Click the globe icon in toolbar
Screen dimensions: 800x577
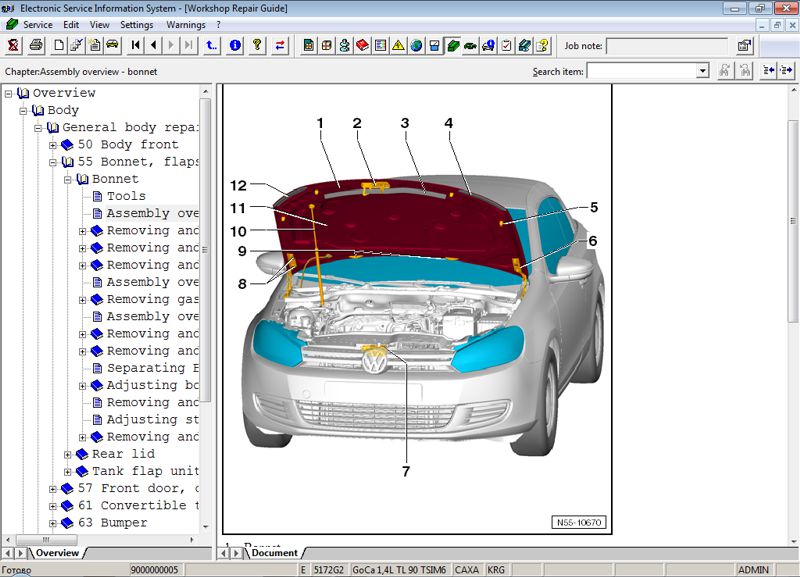416,45
